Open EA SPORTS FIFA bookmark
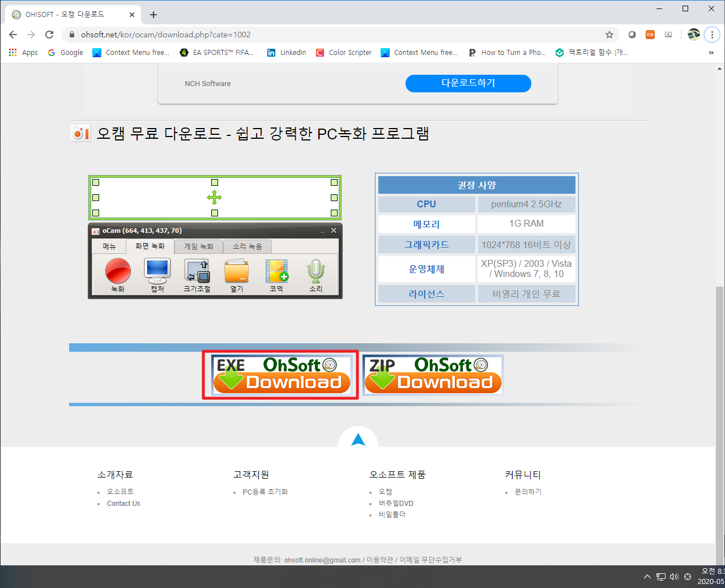725x588 pixels. [x=217, y=52]
